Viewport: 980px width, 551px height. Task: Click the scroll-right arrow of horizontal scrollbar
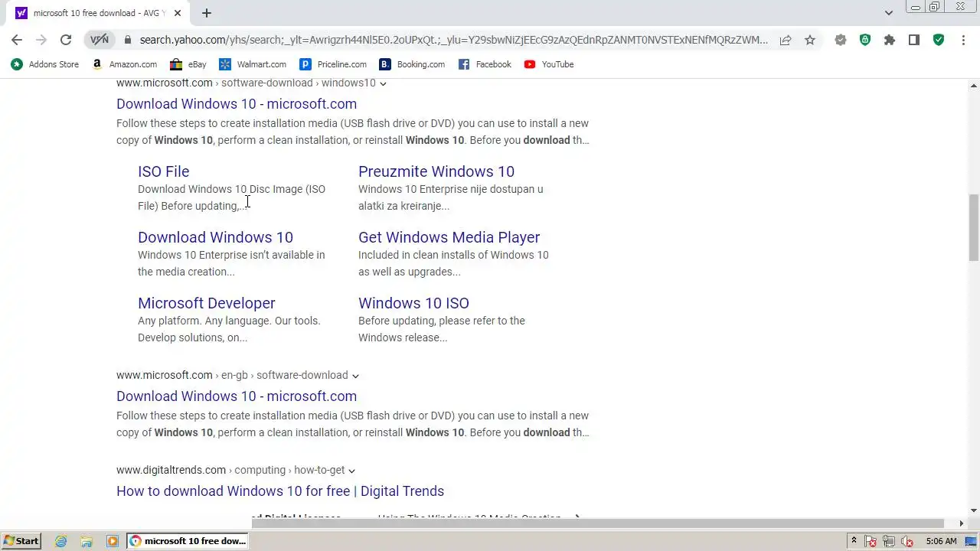click(962, 523)
